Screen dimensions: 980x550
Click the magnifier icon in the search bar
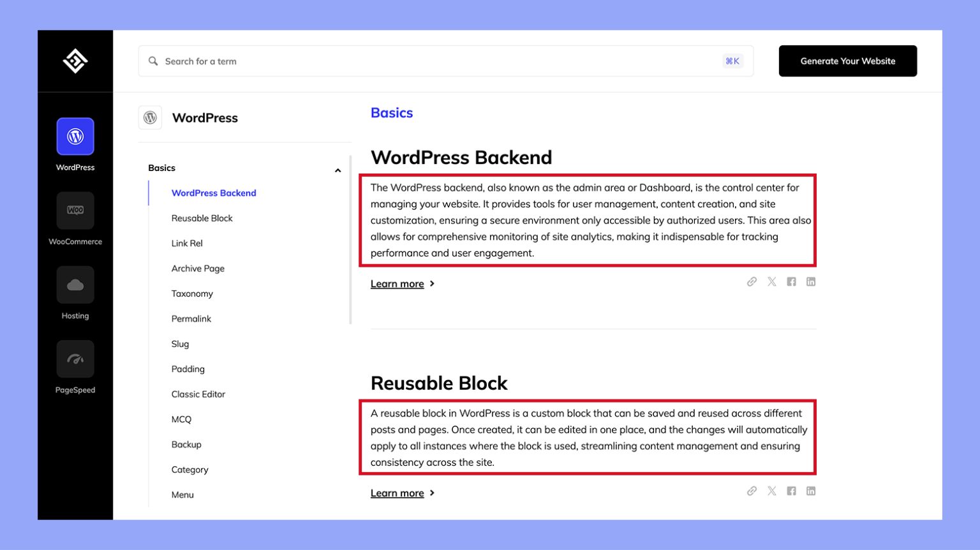[153, 61]
